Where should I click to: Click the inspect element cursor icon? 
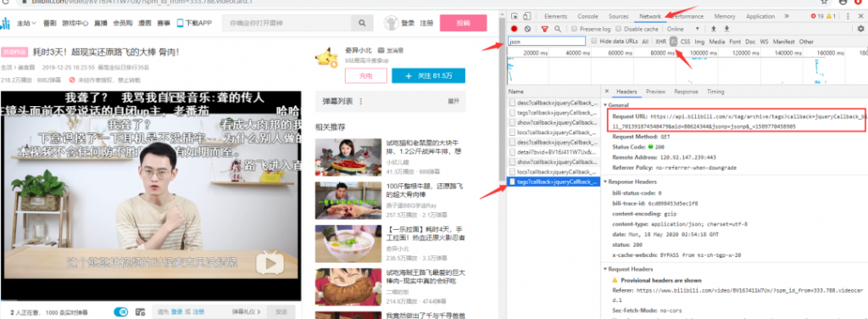click(515, 17)
